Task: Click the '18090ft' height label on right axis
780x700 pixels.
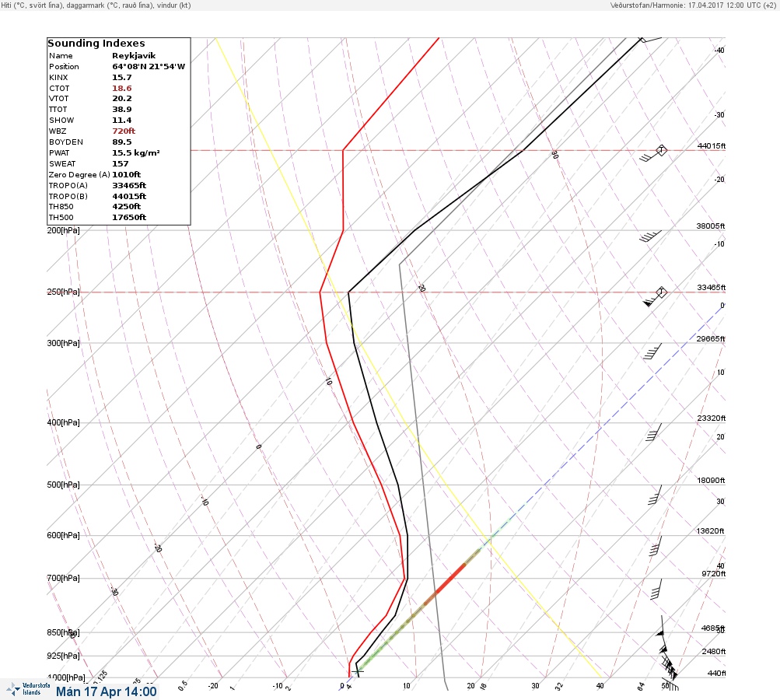Action: coord(711,480)
